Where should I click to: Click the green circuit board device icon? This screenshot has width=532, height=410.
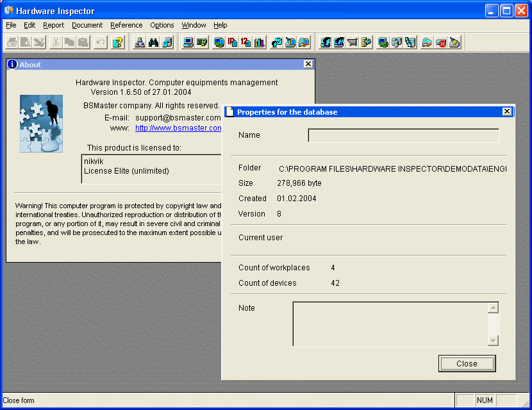click(x=202, y=42)
